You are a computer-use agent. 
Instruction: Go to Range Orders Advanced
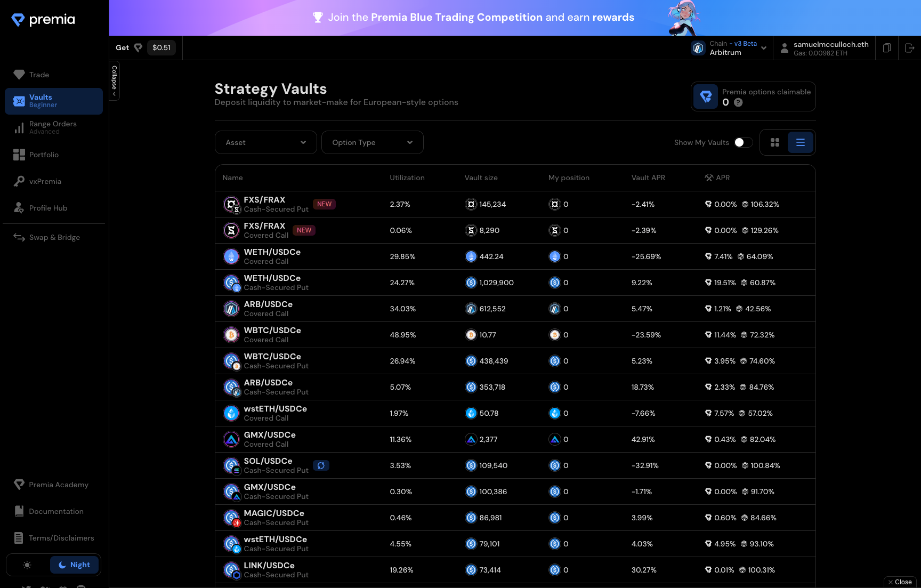[x=53, y=127]
